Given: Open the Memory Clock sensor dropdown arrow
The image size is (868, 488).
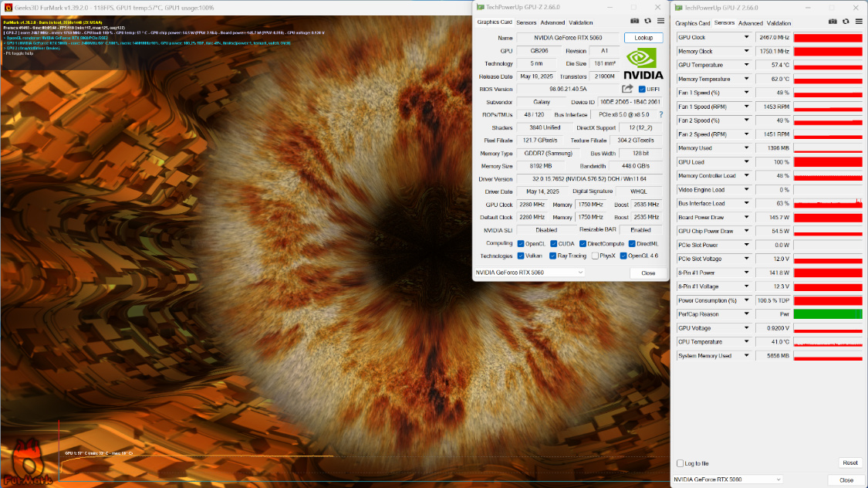Looking at the screenshot, I should point(745,51).
